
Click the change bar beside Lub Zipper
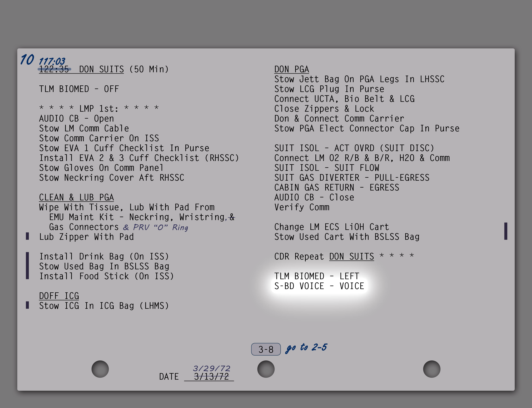[27, 236]
